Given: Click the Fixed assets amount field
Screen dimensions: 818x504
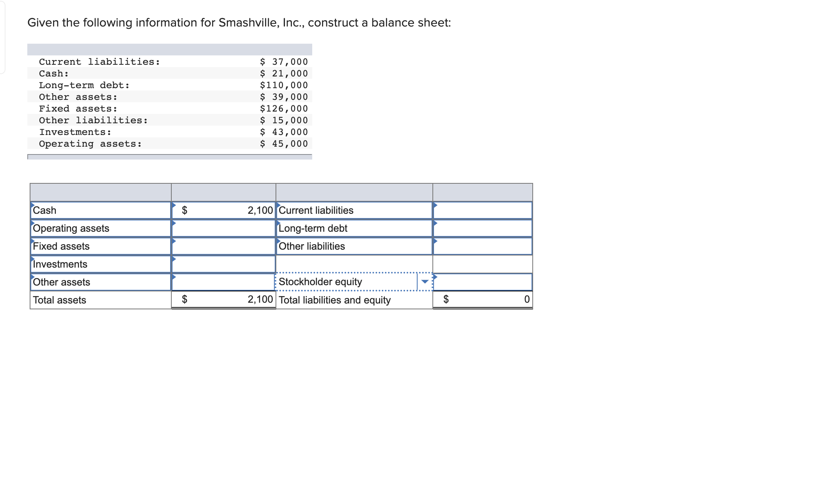Looking at the screenshot, I should 224,246.
